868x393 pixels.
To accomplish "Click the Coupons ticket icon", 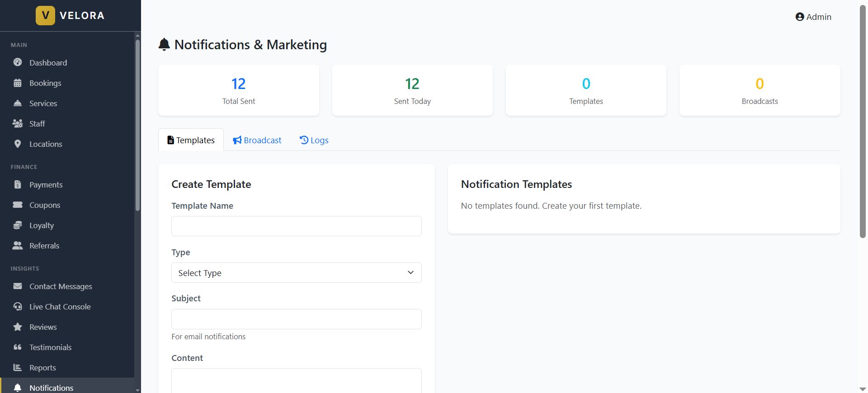I will pyautogui.click(x=18, y=205).
